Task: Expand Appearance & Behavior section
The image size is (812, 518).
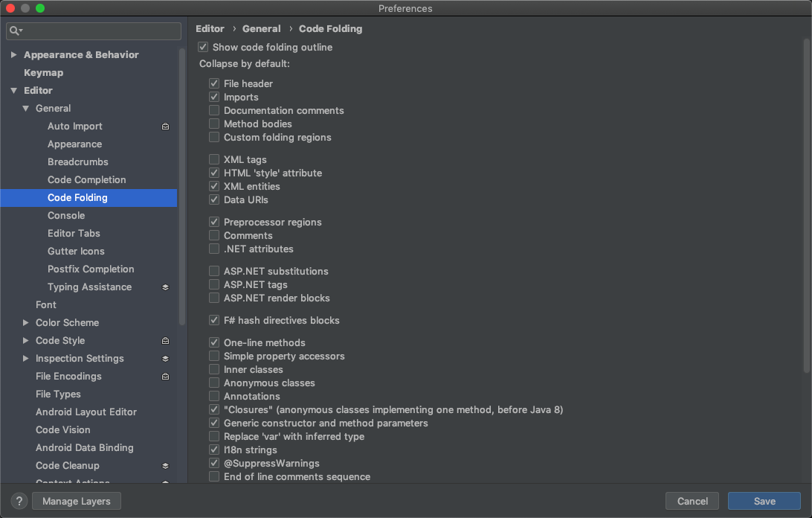Action: point(14,54)
